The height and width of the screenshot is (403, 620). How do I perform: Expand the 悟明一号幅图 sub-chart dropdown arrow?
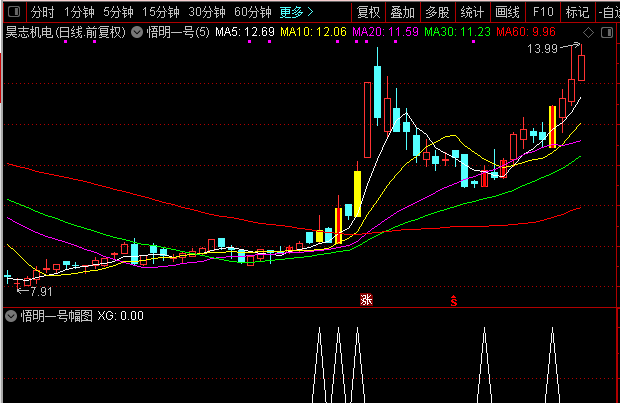[x=11, y=316]
